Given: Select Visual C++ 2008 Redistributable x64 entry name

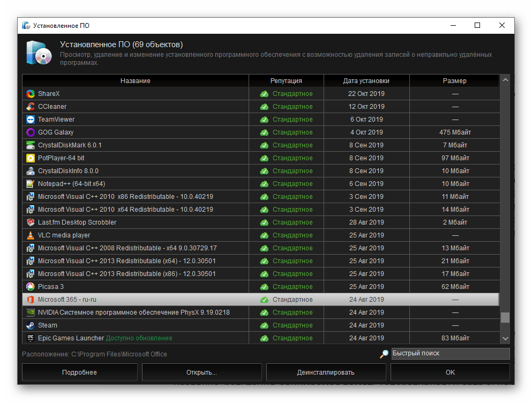Looking at the screenshot, I should [127, 248].
